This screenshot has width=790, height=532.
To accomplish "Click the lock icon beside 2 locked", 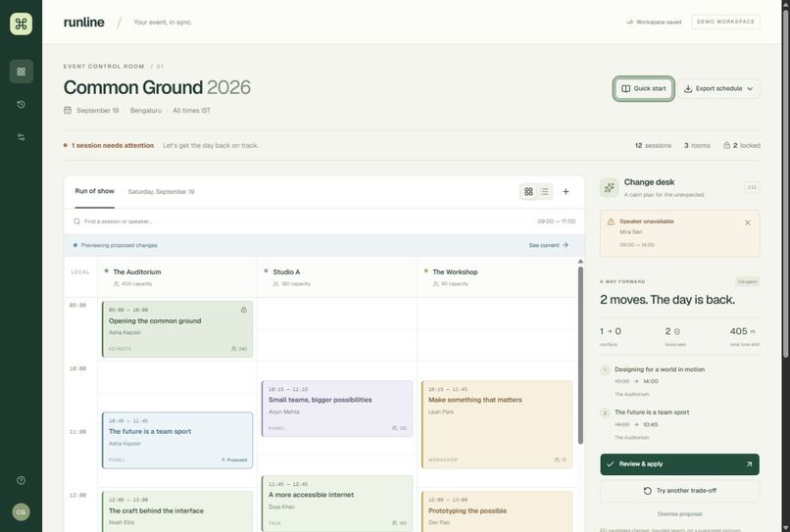I will coord(726,146).
